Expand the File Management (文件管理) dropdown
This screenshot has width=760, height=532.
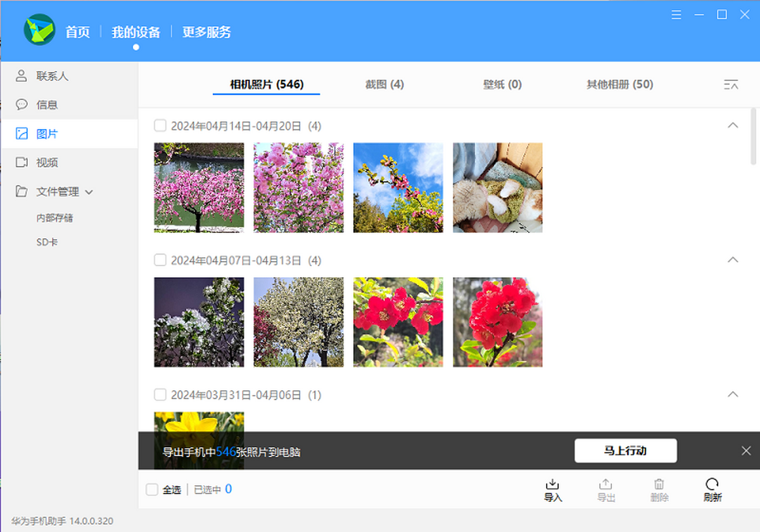coord(89,192)
